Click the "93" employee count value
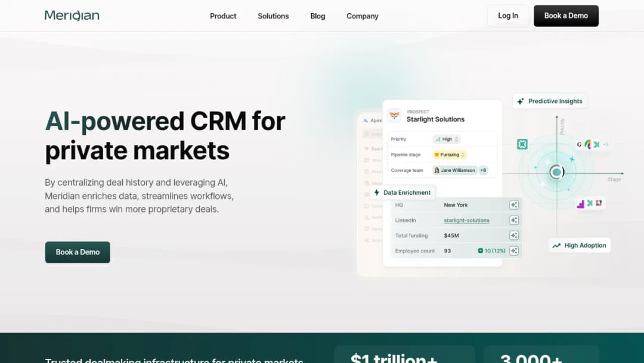This screenshot has width=644, height=363. (x=447, y=251)
